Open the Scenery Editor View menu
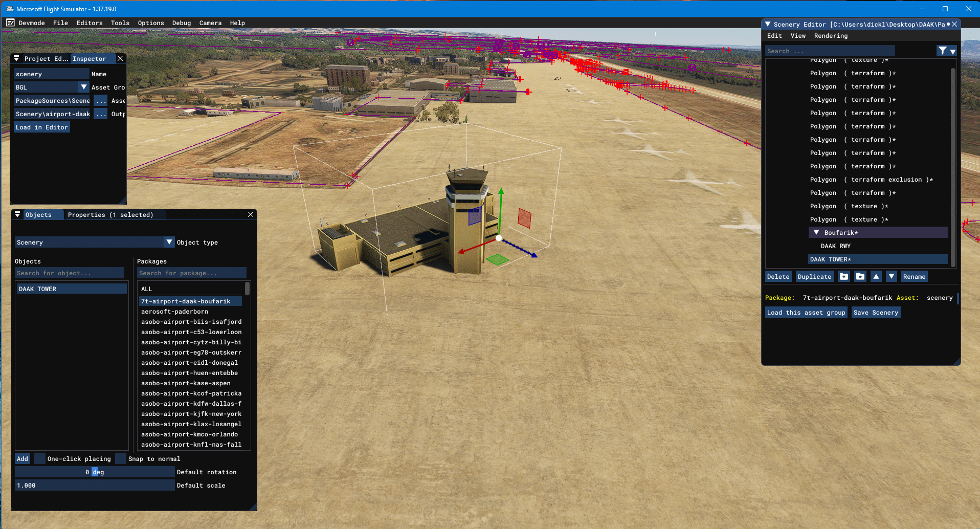This screenshot has width=980, height=529. tap(798, 36)
